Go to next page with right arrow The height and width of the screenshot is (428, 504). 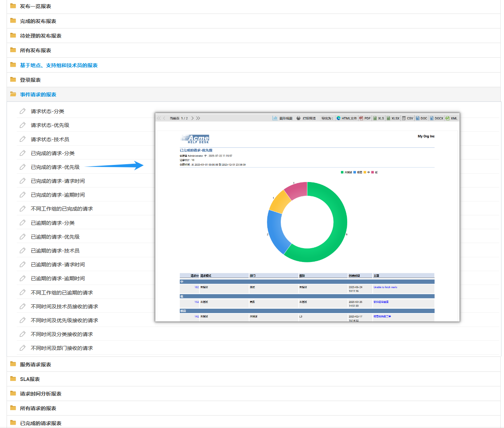pyautogui.click(x=192, y=118)
